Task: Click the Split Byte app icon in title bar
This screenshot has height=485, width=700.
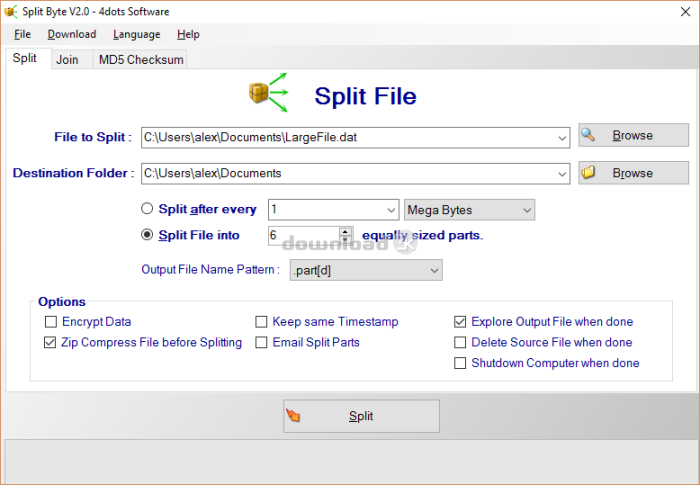Action: click(10, 11)
